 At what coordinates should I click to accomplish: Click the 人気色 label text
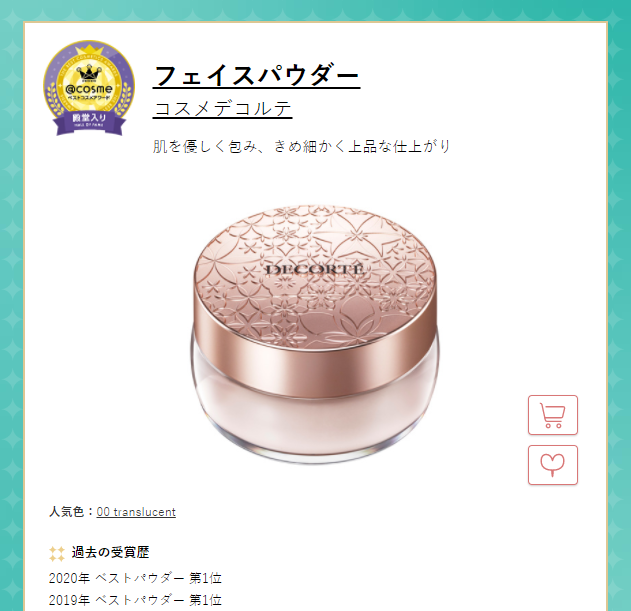click(x=66, y=512)
